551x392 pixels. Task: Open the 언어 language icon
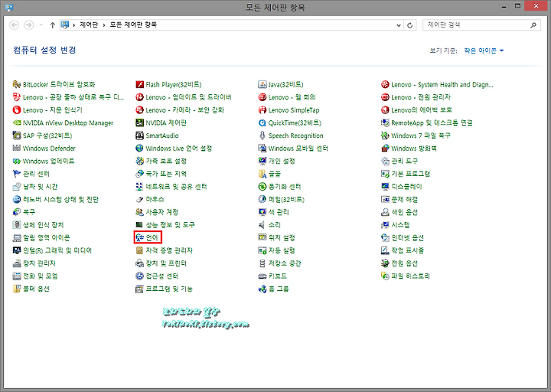[139, 237]
